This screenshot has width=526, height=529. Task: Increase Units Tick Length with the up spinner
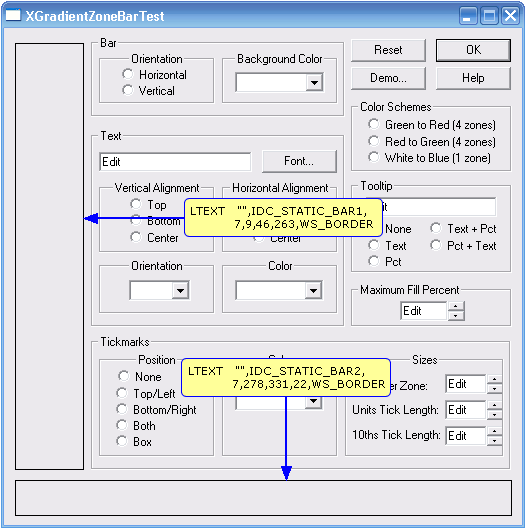[494, 405]
